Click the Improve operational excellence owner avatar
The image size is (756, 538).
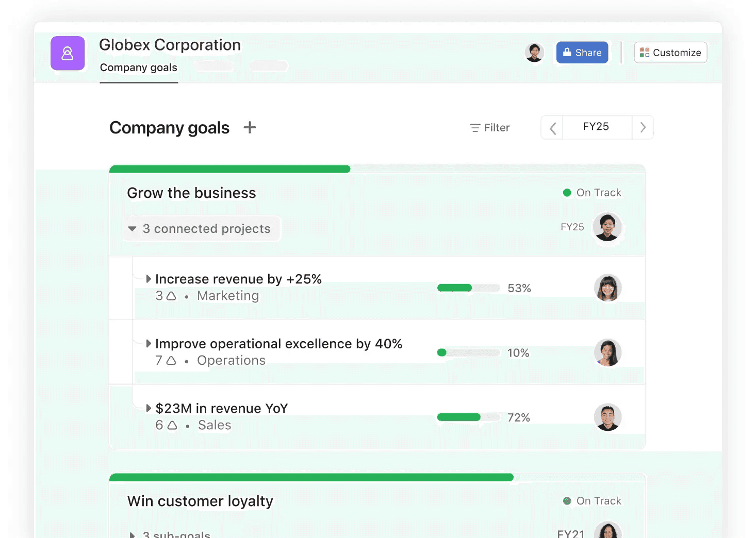[x=607, y=352]
